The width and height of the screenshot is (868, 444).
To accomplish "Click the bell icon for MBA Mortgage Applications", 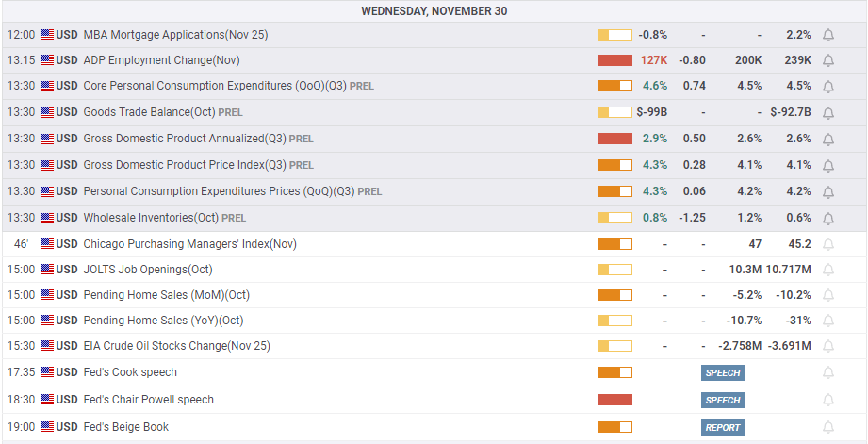I will pos(828,35).
